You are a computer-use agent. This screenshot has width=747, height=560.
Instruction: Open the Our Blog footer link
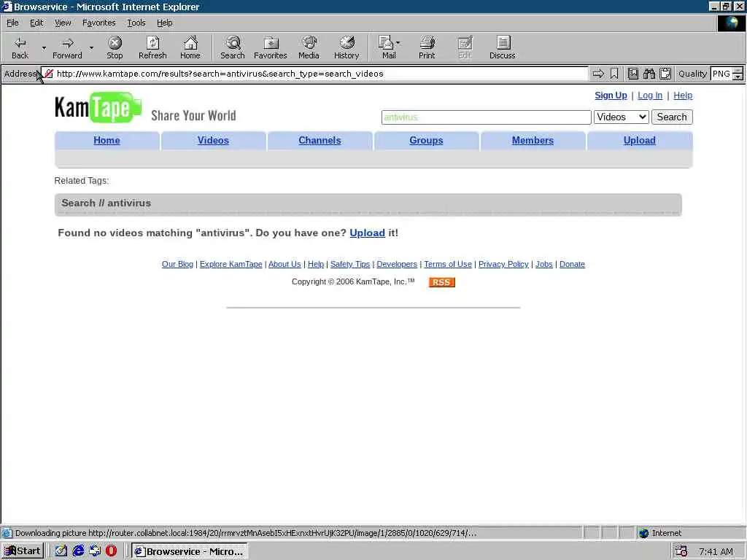[177, 264]
